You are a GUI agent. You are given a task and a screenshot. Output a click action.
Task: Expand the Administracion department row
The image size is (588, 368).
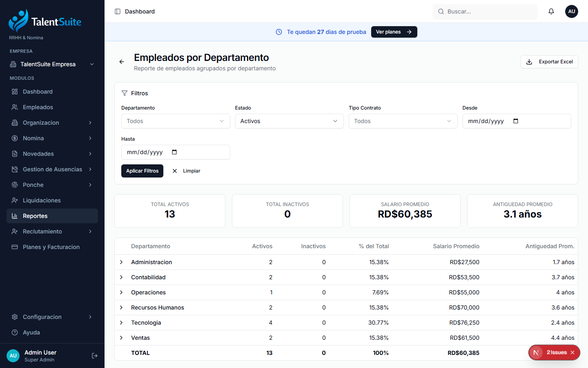121,262
